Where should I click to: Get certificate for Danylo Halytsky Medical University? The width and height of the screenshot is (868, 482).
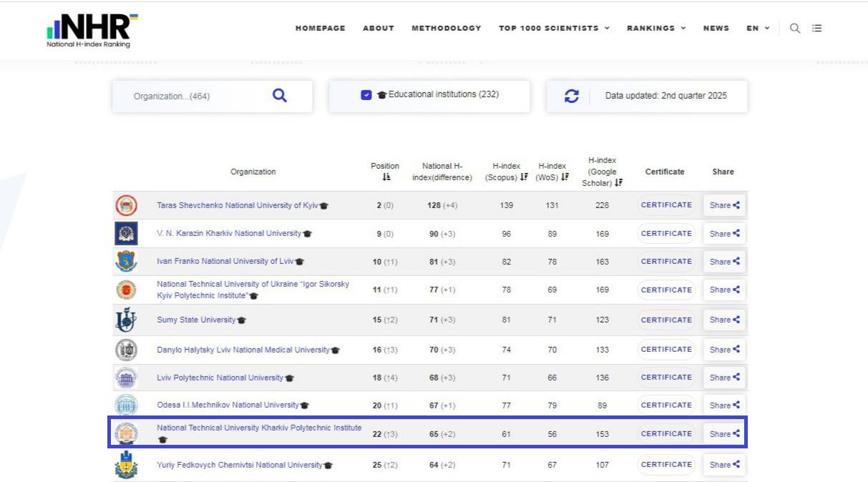[x=666, y=350]
